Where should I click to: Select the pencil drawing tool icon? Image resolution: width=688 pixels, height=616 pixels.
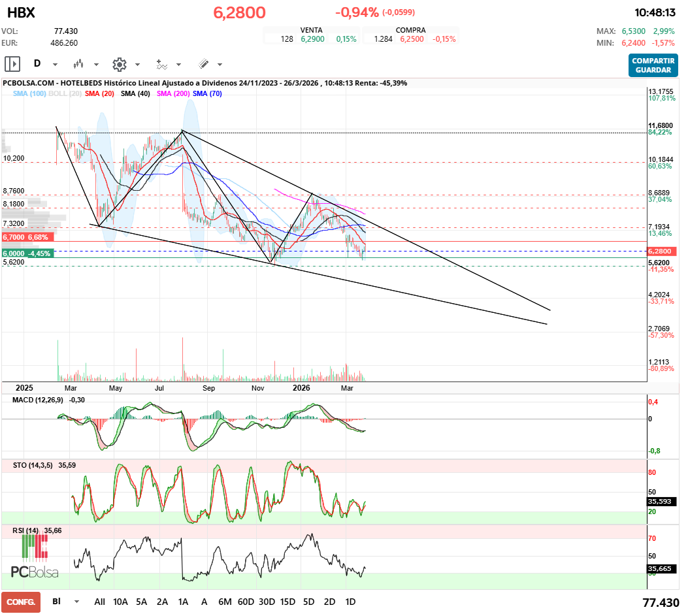pyautogui.click(x=203, y=64)
